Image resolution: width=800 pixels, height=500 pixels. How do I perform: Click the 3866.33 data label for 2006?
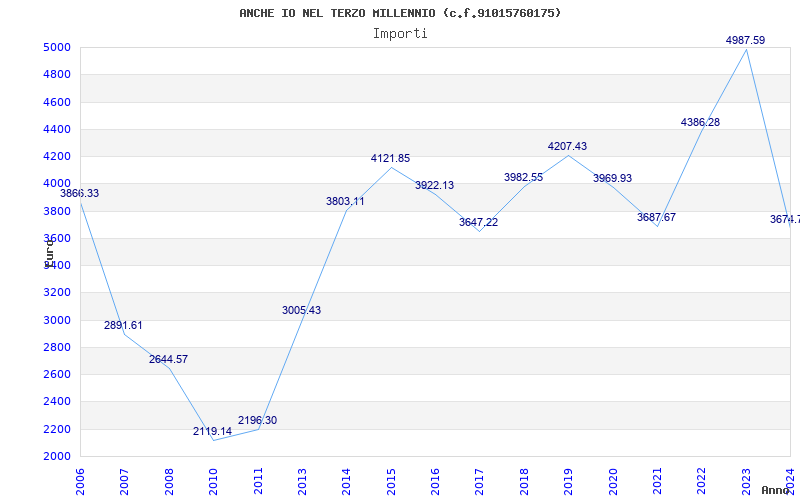80,193
